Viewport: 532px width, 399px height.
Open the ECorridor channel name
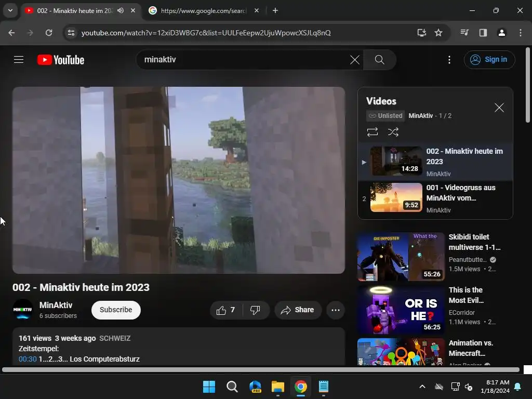click(462, 312)
